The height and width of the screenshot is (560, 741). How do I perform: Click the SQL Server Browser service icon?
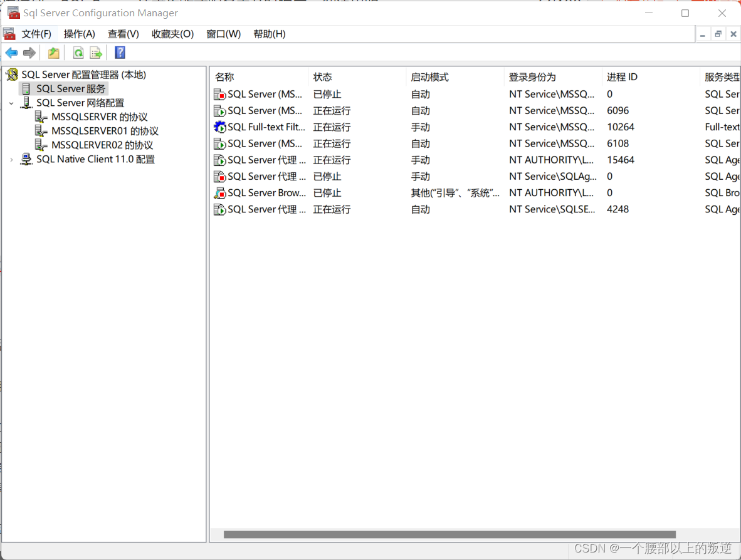219,193
